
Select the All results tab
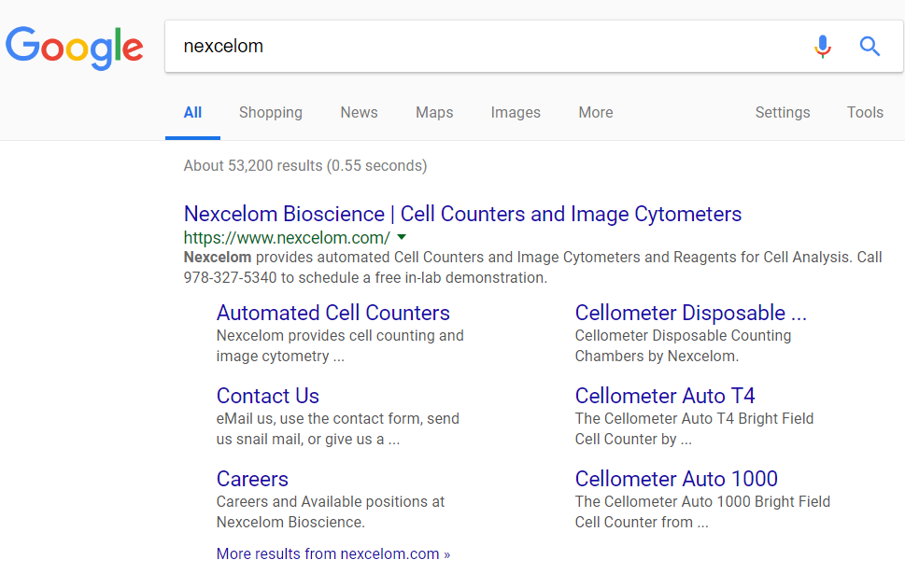coord(192,113)
